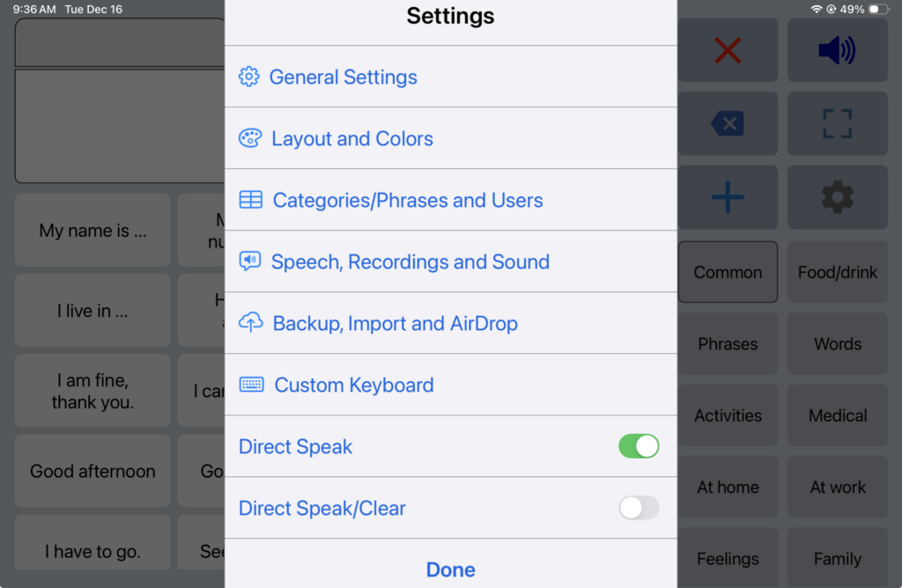902x588 pixels.
Task: Click the Backup cloud upload icon
Action: pos(250,323)
